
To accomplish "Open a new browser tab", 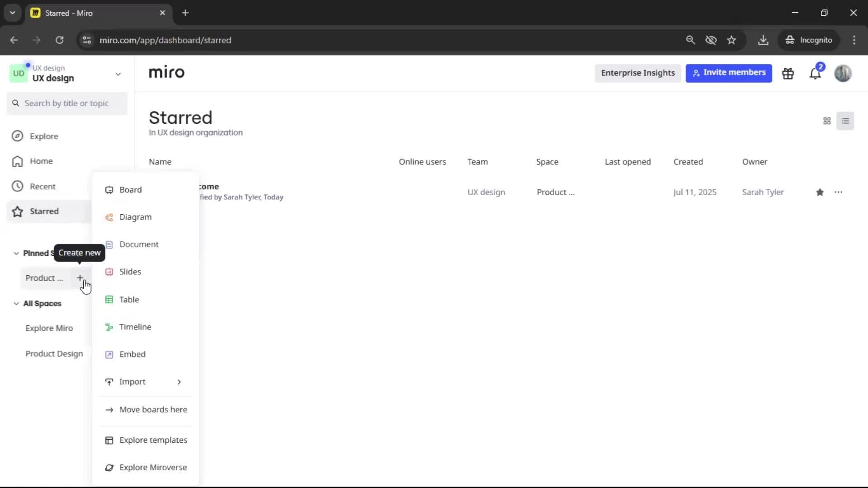I will pos(185,13).
